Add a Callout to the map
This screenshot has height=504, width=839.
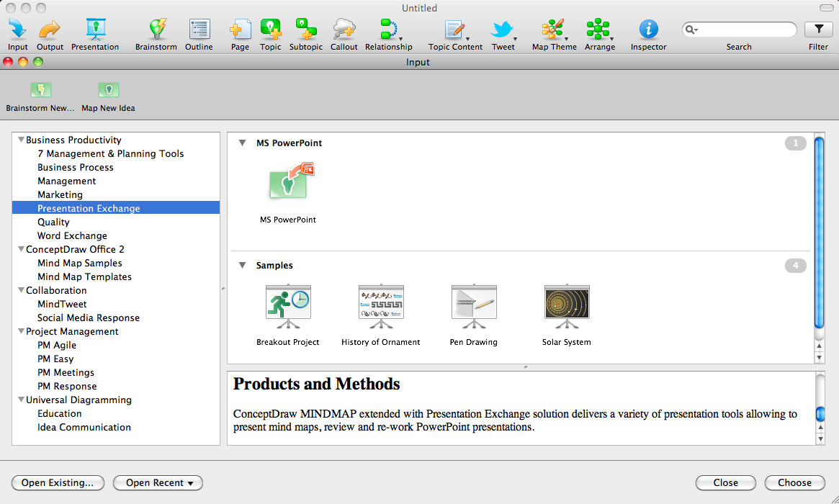[x=344, y=29]
